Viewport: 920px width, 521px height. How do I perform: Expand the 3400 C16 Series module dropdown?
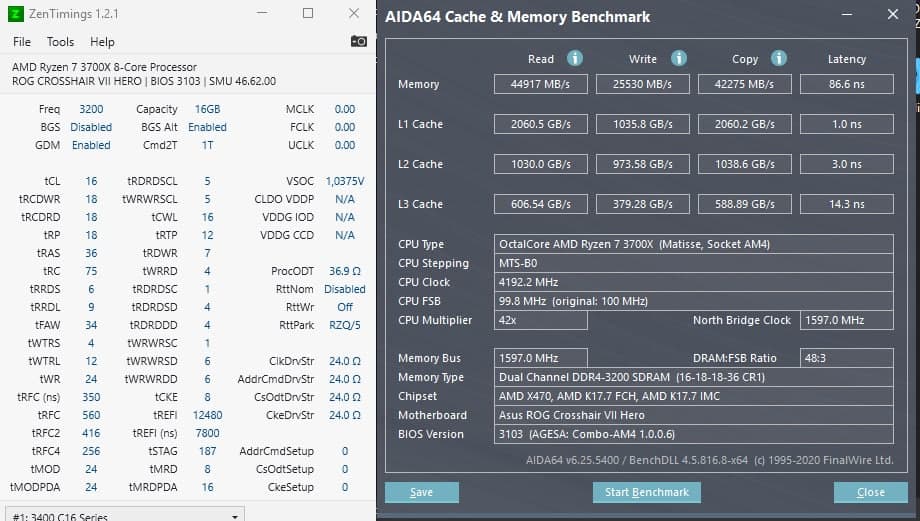(x=236, y=516)
